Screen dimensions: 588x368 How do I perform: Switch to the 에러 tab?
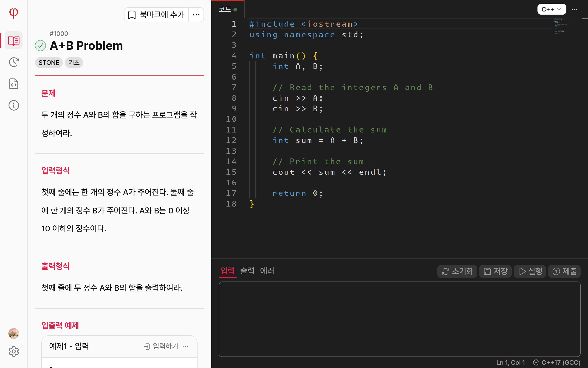click(x=267, y=271)
